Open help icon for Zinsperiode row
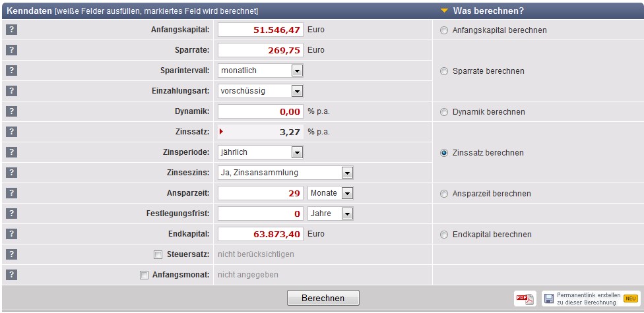 tap(11, 152)
